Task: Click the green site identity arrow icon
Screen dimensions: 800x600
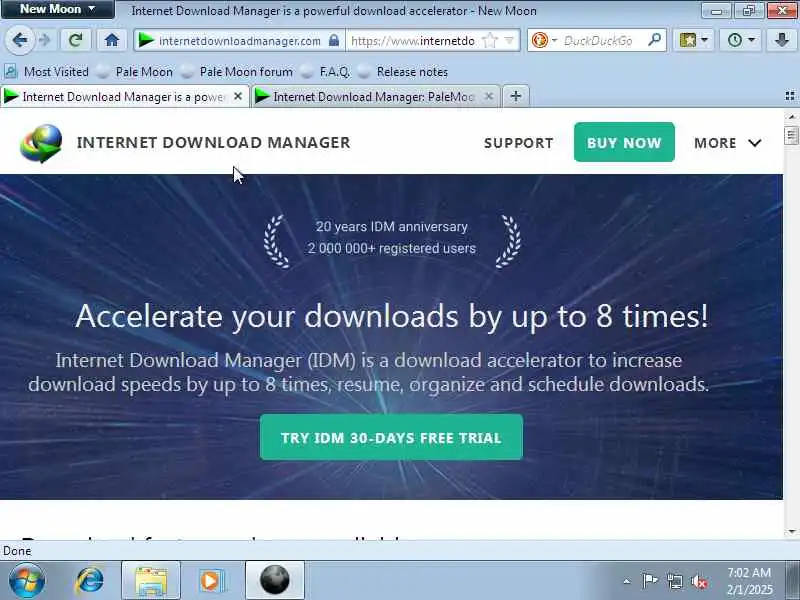Action: (146, 40)
